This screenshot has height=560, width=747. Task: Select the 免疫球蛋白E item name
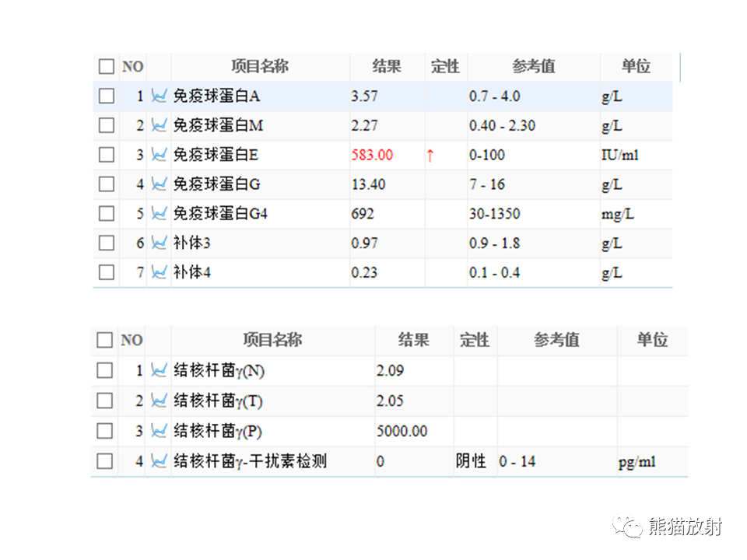tap(216, 155)
